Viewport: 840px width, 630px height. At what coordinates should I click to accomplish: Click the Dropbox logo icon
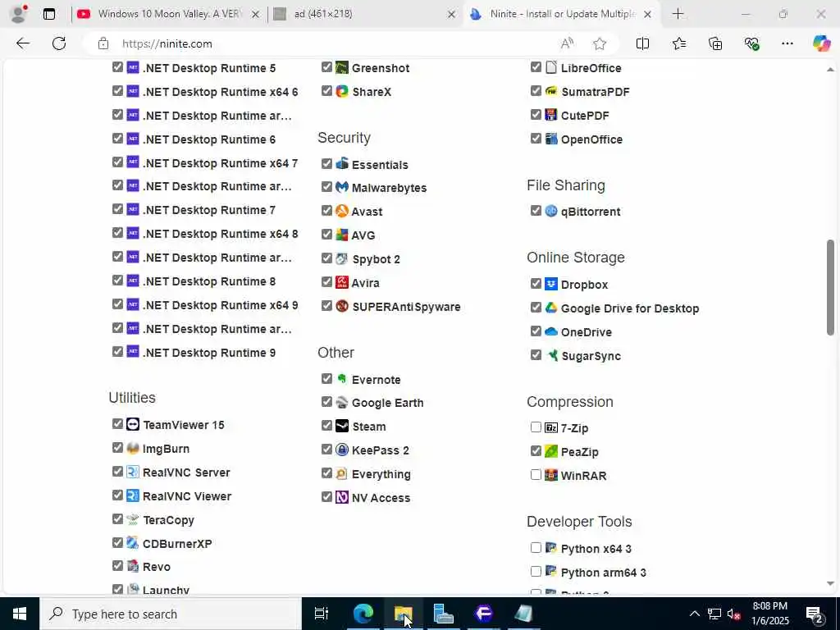551,284
